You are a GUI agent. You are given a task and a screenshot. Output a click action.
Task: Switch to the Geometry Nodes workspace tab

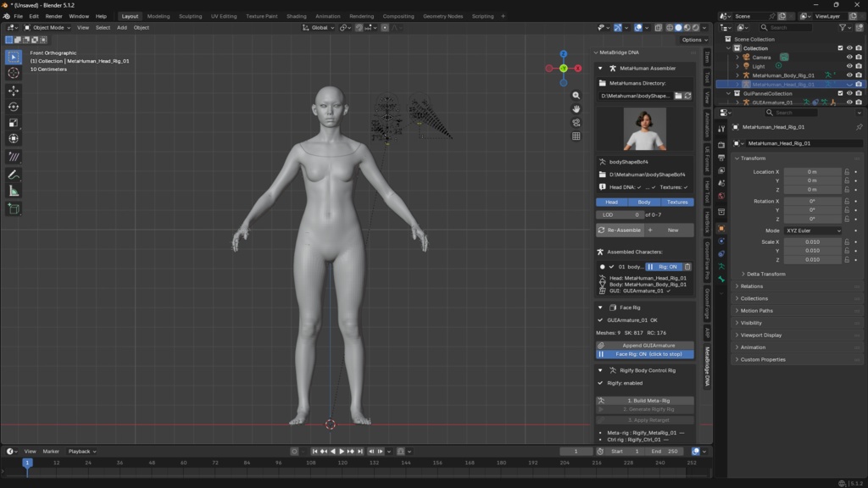[442, 16]
